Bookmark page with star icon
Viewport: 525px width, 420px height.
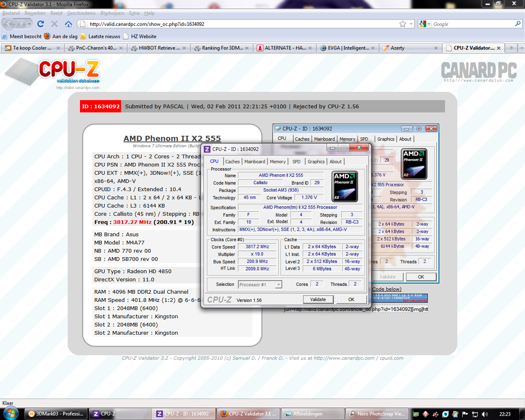tap(403, 24)
